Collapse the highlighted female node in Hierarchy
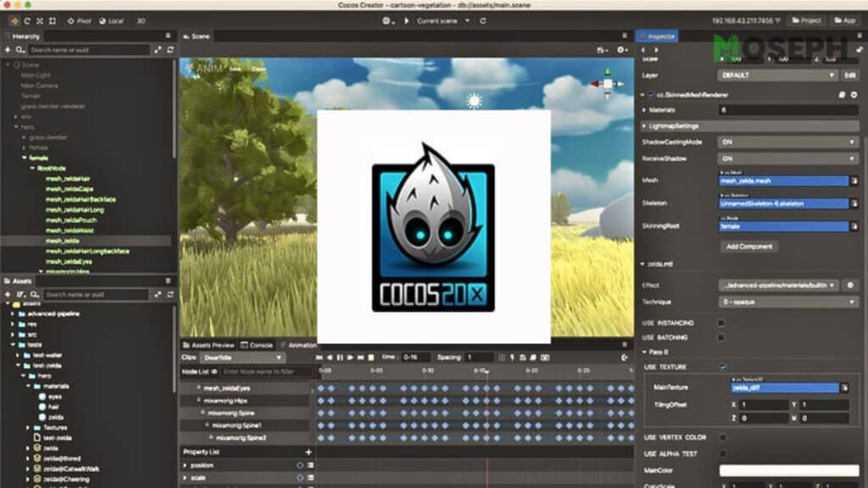Image resolution: width=868 pixels, height=488 pixels. 25,158
